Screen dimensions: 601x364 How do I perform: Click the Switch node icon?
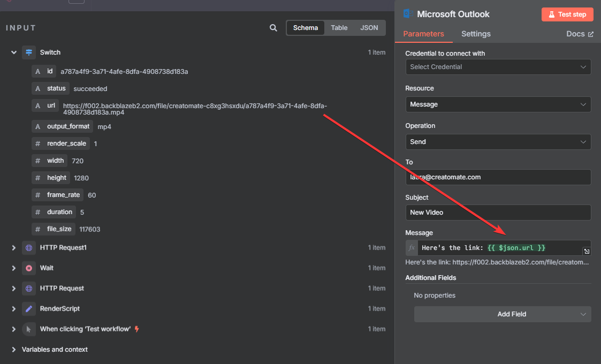click(x=29, y=52)
